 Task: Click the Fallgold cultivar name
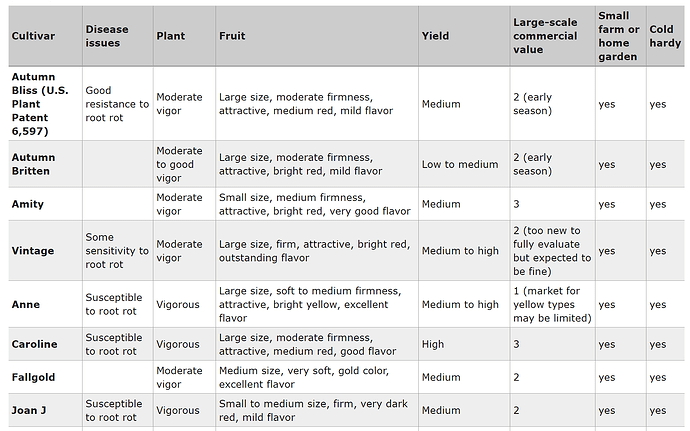coord(34,377)
